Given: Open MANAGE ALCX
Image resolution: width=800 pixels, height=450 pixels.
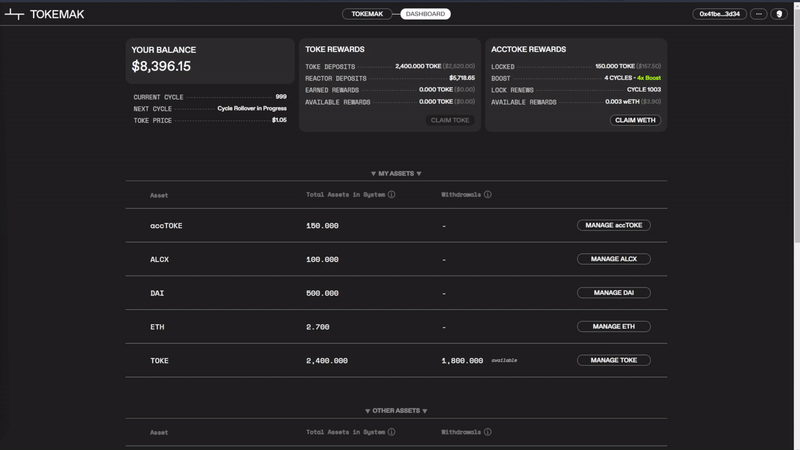Looking at the screenshot, I should 614,259.
